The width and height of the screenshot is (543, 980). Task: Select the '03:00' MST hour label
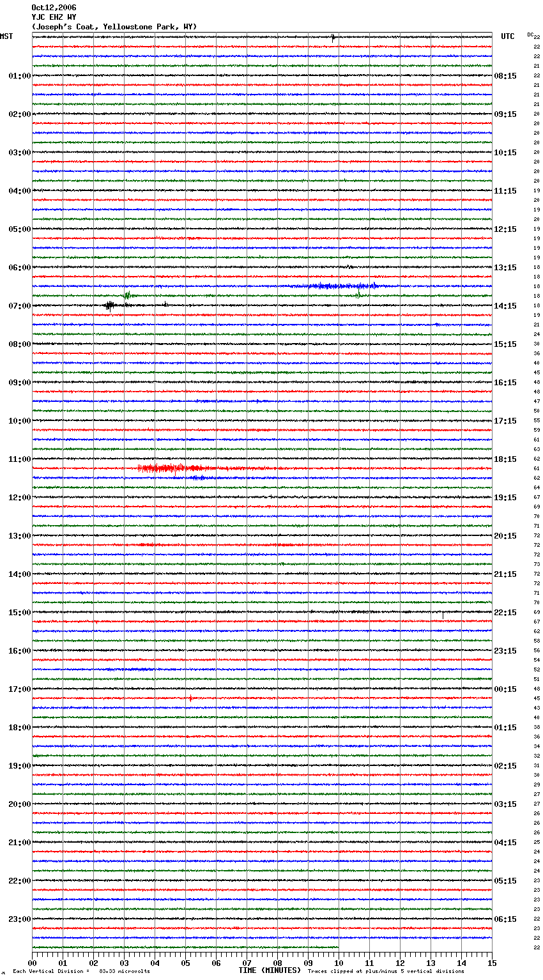pyautogui.click(x=20, y=153)
